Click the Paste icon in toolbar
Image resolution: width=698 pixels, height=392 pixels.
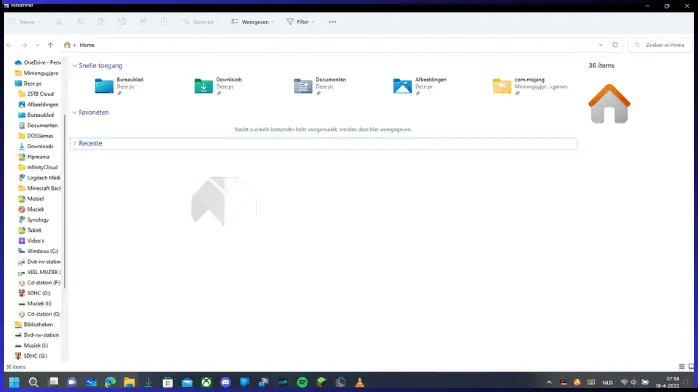click(x=101, y=22)
